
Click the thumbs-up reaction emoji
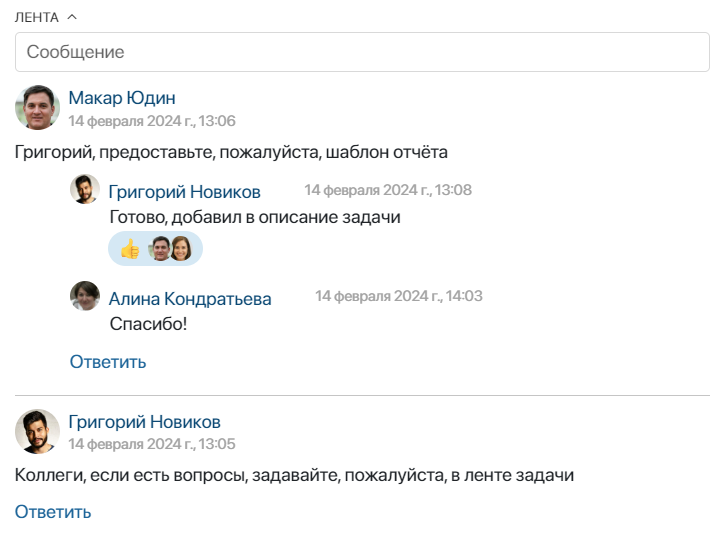coord(130,249)
